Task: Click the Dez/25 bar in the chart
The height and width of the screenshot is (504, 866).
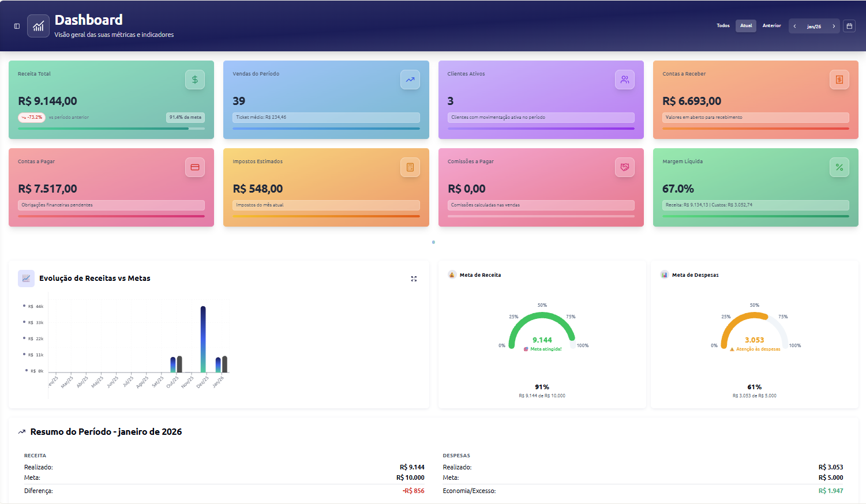Action: point(203,339)
